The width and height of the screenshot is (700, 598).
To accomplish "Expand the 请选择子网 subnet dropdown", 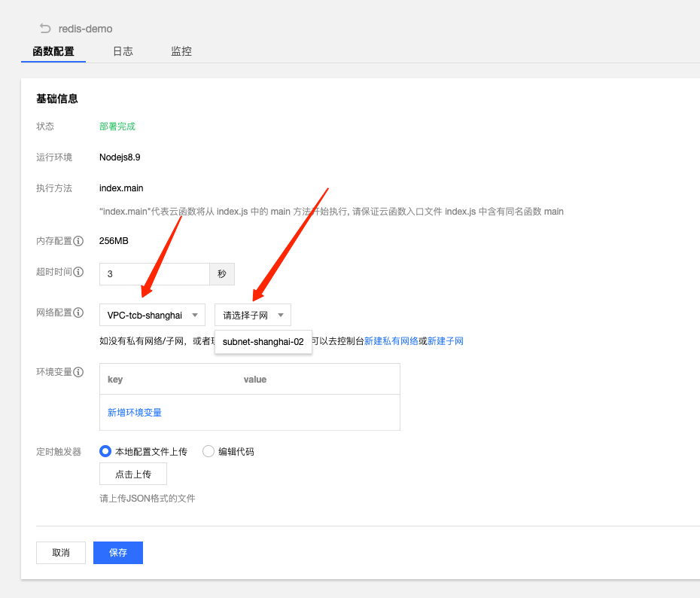I will coord(252,315).
